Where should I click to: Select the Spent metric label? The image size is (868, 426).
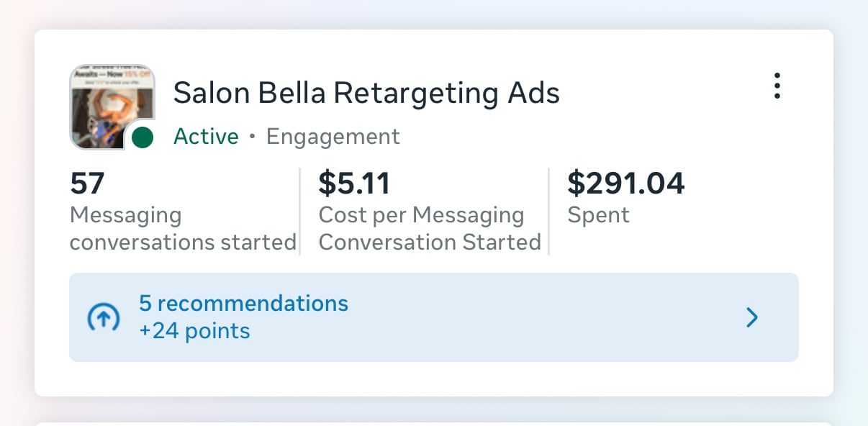pyautogui.click(x=598, y=215)
